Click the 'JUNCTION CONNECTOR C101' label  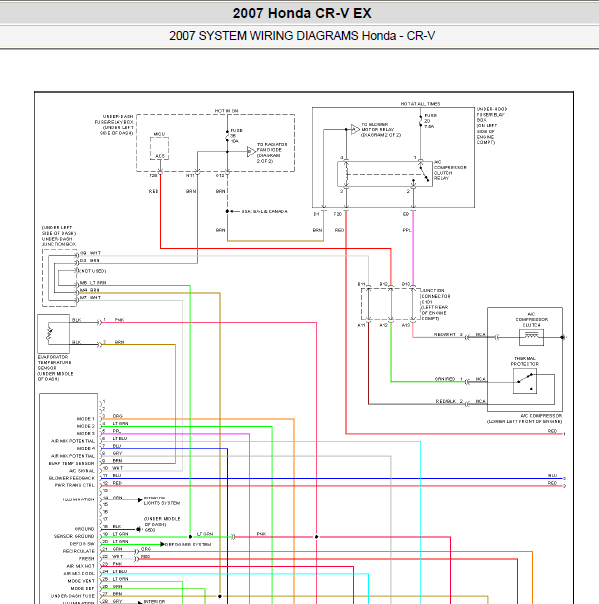click(x=435, y=304)
